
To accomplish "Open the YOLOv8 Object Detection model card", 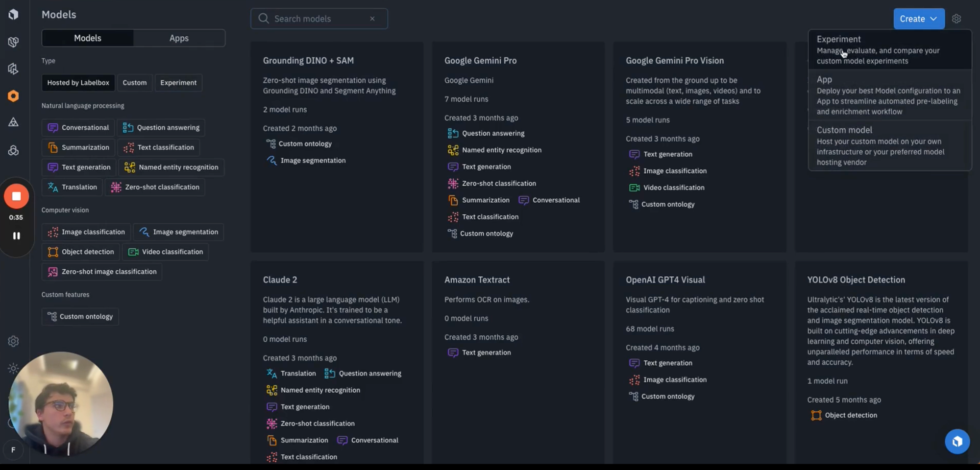I will click(881, 362).
